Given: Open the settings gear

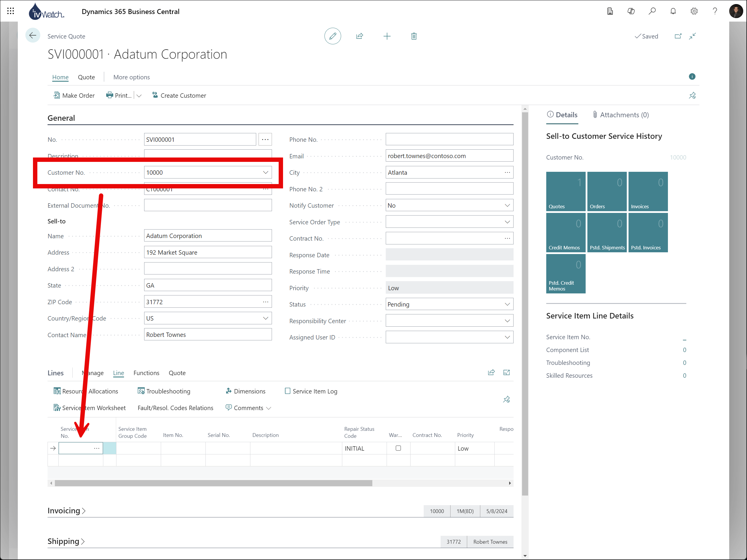Looking at the screenshot, I should point(694,11).
